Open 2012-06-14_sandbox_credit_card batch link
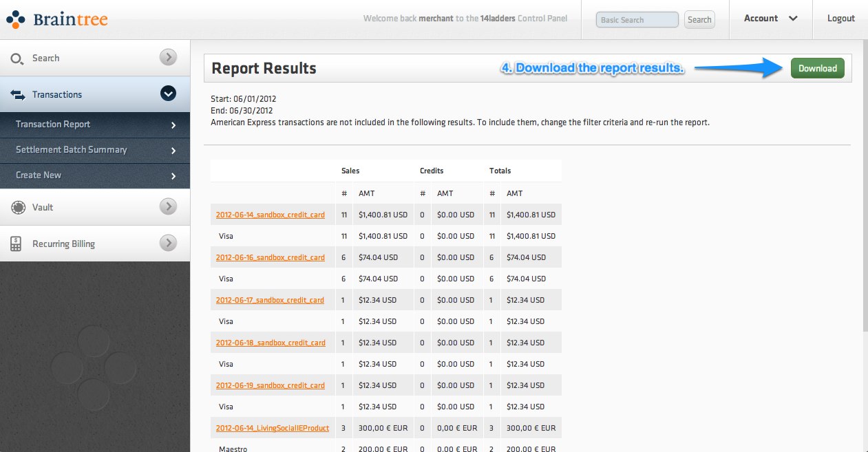 270,215
